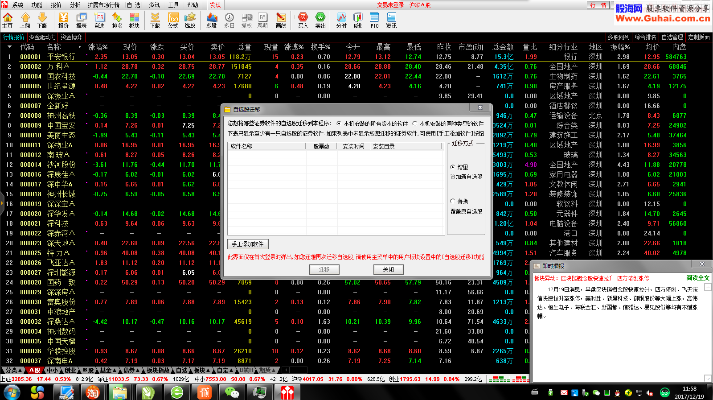713x400 pixels.
Task: Open the dropdown arrow beside 名称 column header
Action: [80, 47]
